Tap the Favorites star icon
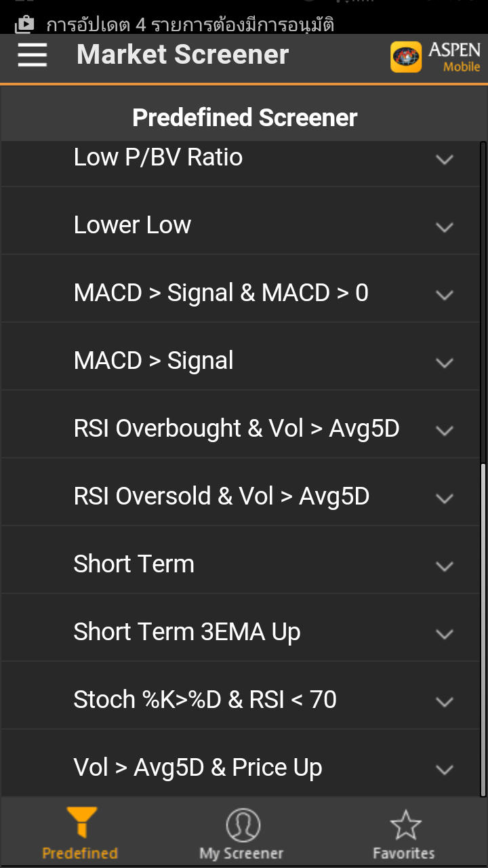Screen dimensions: 488x868 405,825
